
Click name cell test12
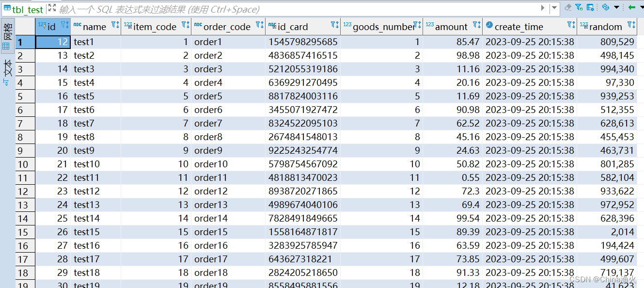pos(96,191)
